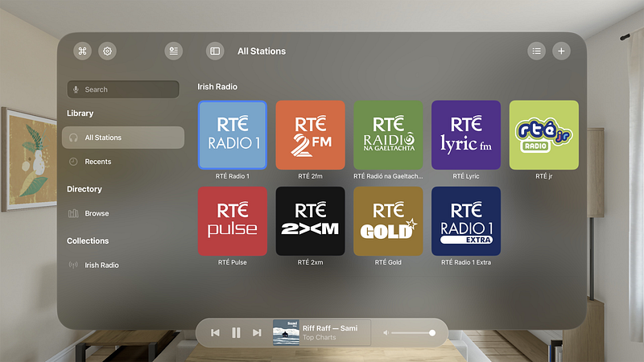This screenshot has height=362, width=644.
Task: Click the Sami album artwork in the player
Action: click(x=287, y=333)
